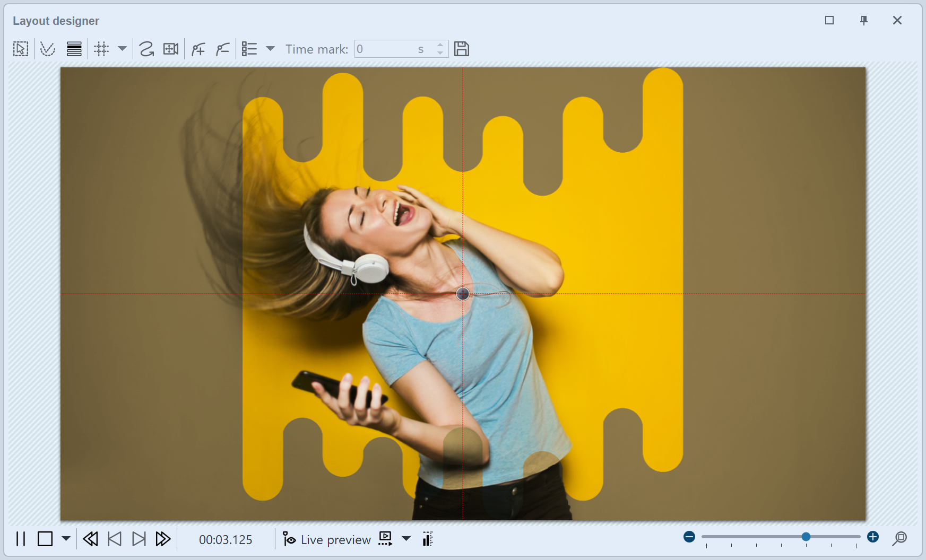
Task: Pause the animation playback
Action: [20, 539]
